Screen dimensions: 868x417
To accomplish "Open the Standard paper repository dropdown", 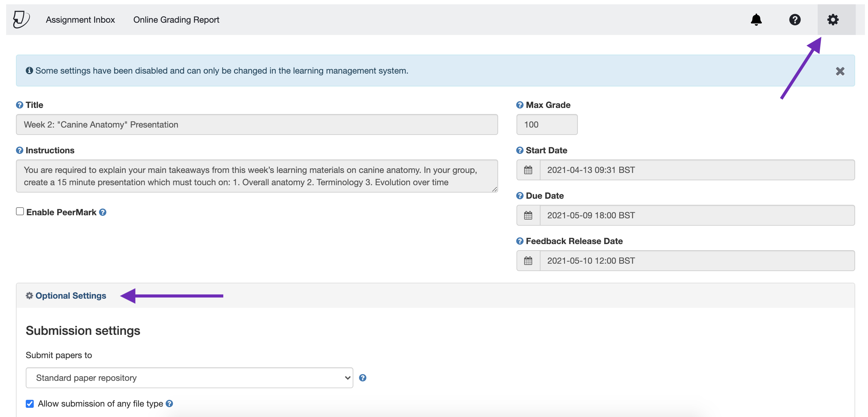I will (189, 377).
